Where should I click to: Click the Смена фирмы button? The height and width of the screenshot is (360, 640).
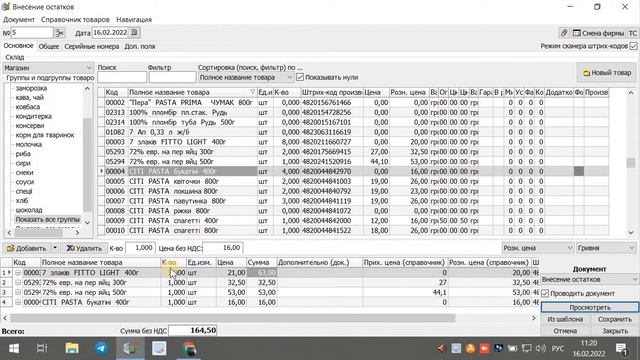tap(598, 33)
